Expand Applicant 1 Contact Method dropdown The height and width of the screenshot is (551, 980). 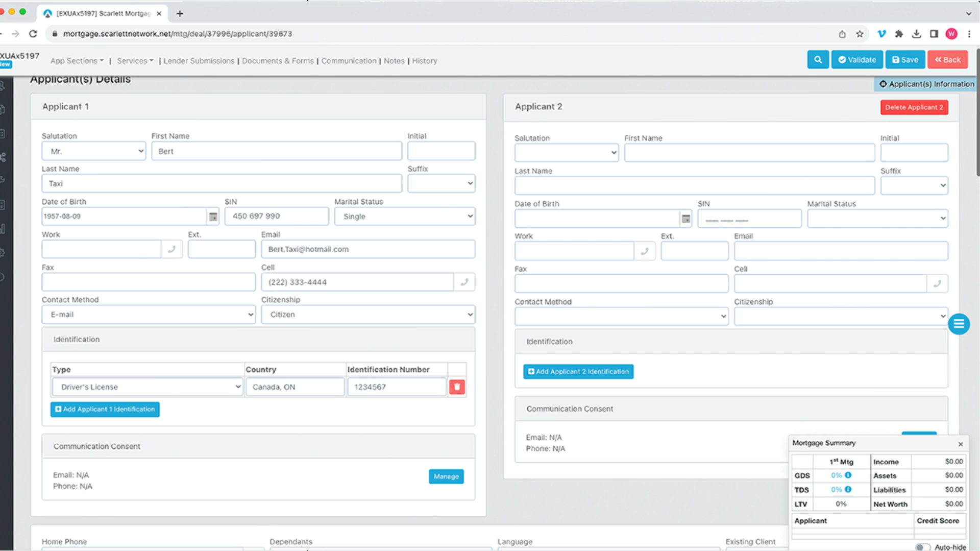(148, 315)
